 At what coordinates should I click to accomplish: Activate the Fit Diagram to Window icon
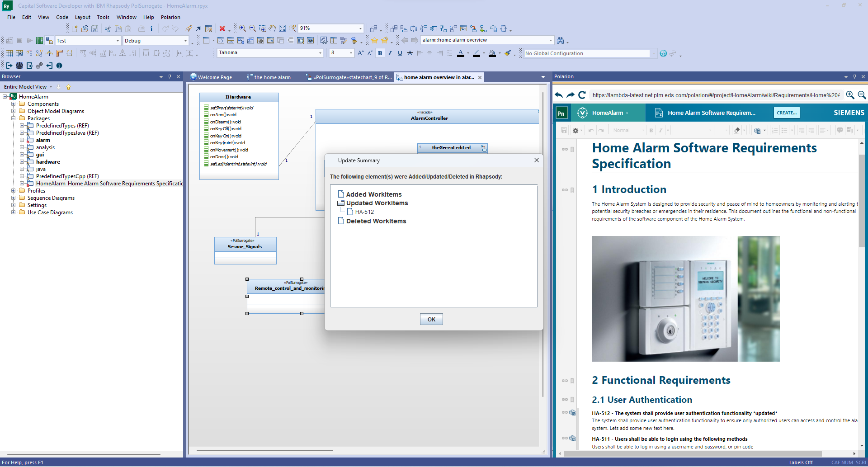point(283,28)
